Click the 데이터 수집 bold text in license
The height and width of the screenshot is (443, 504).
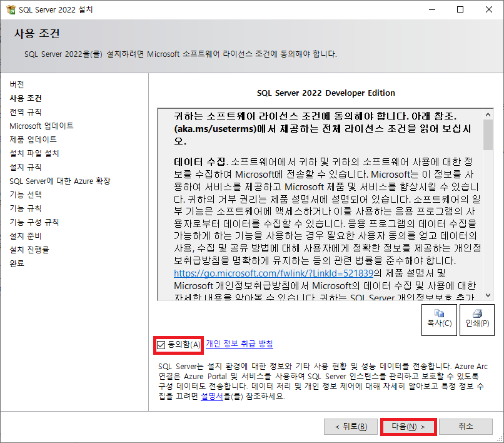coord(199,162)
